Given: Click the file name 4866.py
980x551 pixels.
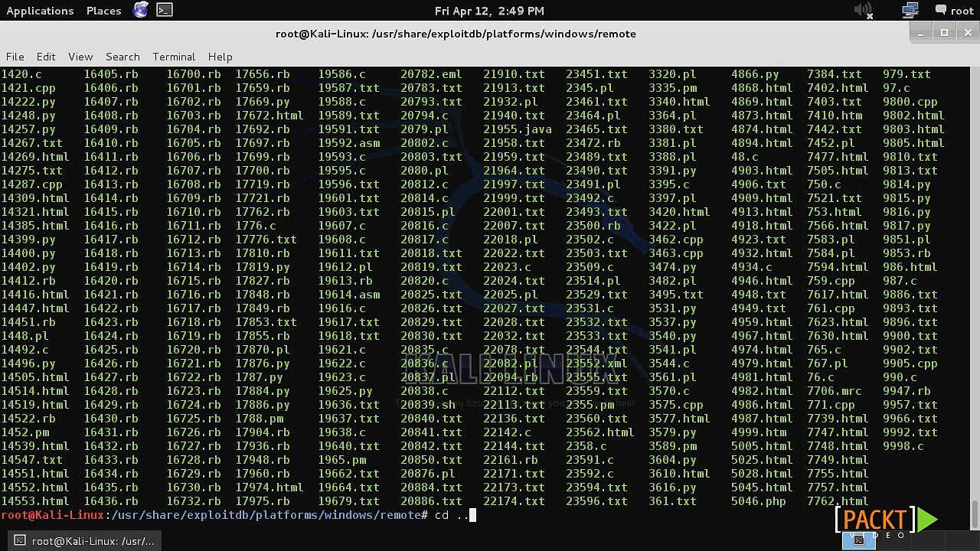Looking at the screenshot, I should pyautogui.click(x=755, y=74).
